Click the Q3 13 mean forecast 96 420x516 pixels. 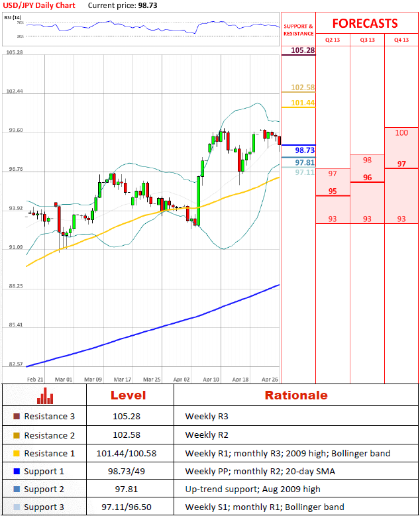coord(368,178)
